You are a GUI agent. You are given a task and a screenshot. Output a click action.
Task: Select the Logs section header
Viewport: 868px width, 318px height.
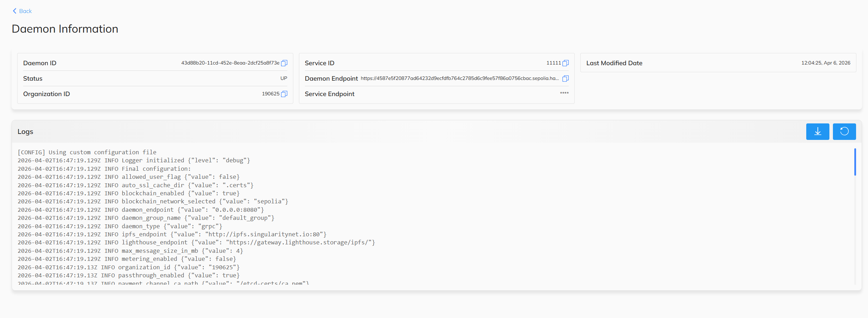tap(25, 131)
